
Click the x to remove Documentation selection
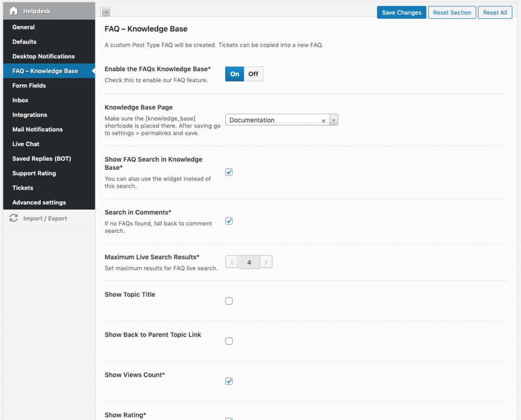click(x=324, y=120)
